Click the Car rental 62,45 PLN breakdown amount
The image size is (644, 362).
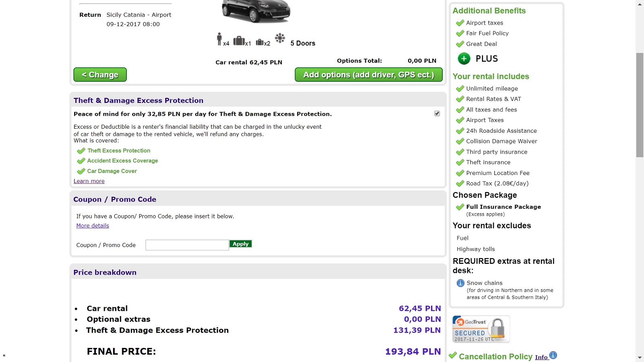click(420, 309)
